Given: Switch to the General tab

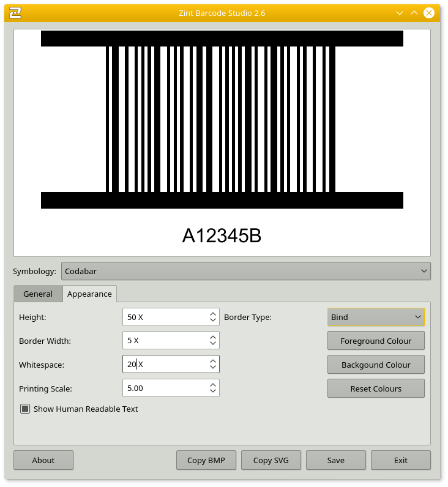Looking at the screenshot, I should [x=38, y=294].
